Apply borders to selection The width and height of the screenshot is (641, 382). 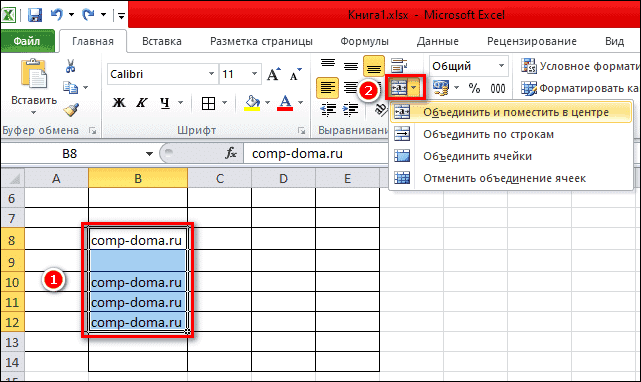[x=208, y=103]
